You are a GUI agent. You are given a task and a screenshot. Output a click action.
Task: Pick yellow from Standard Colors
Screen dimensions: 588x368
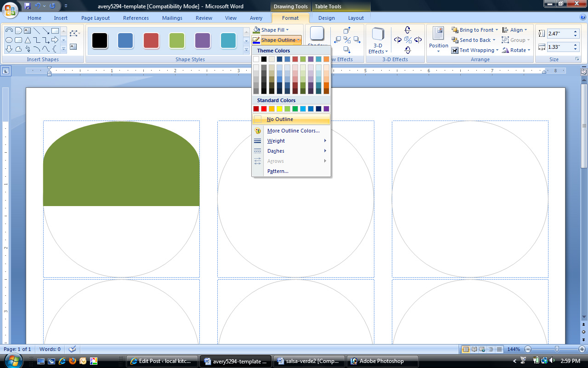pyautogui.click(x=279, y=109)
